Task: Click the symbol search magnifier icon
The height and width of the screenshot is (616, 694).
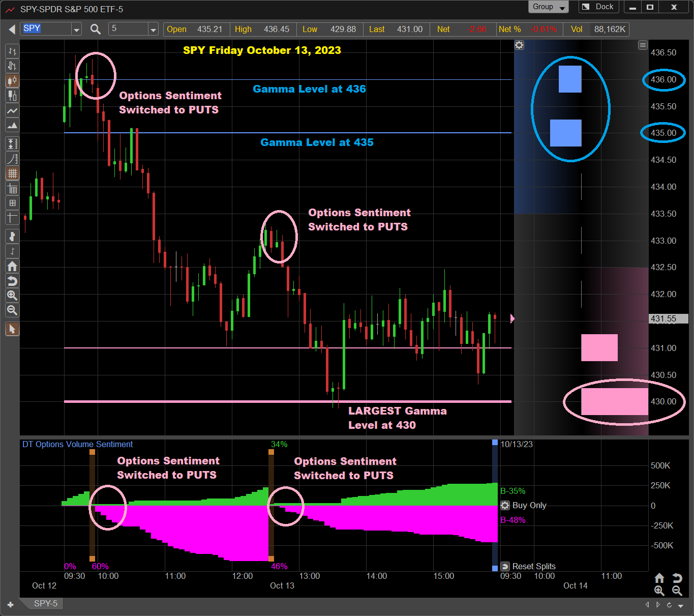Action: 95,30
